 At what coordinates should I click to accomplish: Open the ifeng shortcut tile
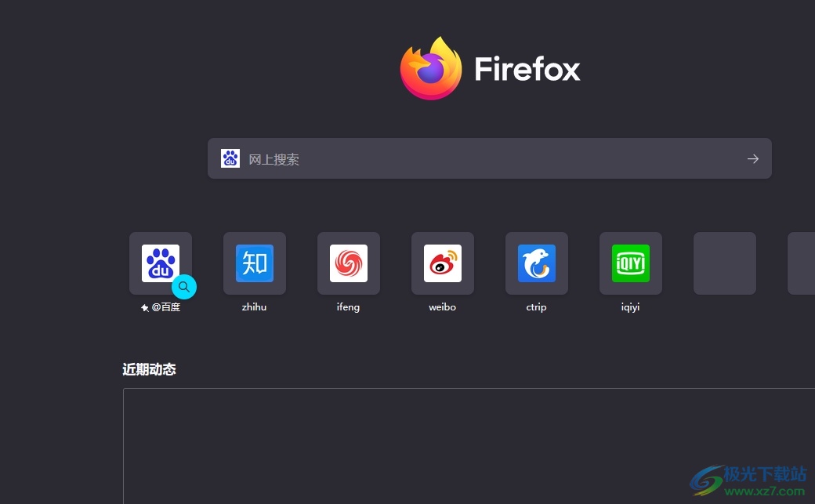[x=349, y=263]
